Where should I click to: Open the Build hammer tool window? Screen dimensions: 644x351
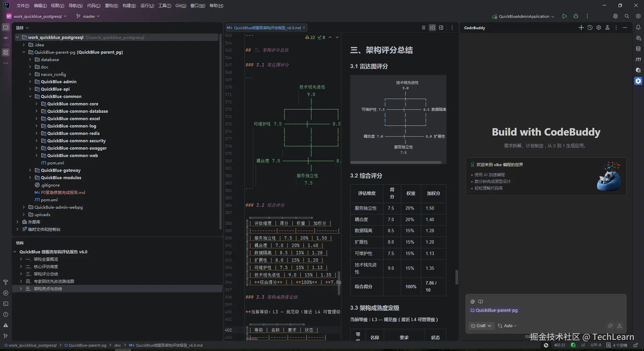tap(6, 282)
